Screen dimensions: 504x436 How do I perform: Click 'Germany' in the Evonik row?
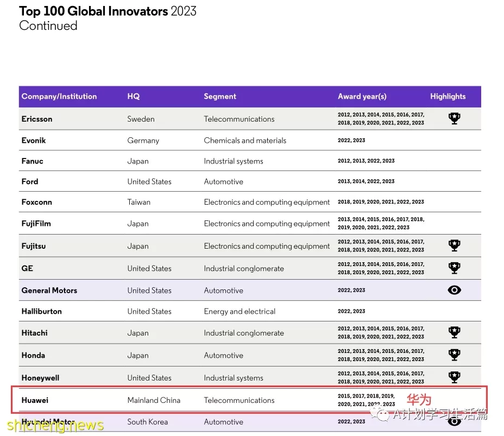[143, 141]
